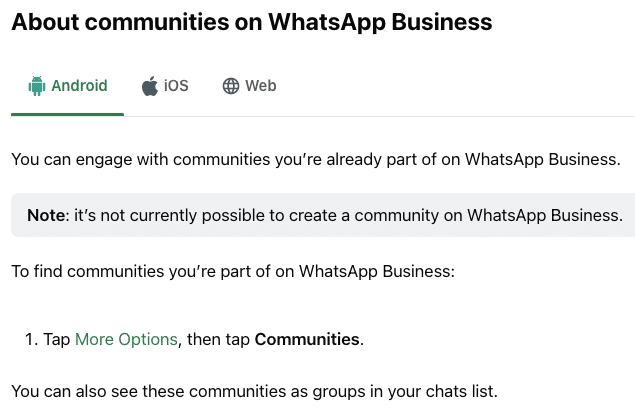Click the bold Communities word in step 1

(307, 339)
